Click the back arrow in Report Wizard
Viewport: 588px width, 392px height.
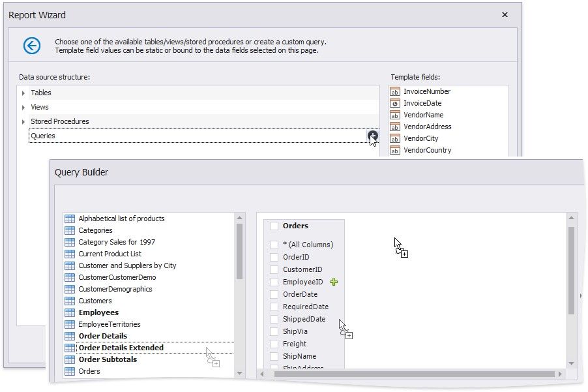(32, 45)
